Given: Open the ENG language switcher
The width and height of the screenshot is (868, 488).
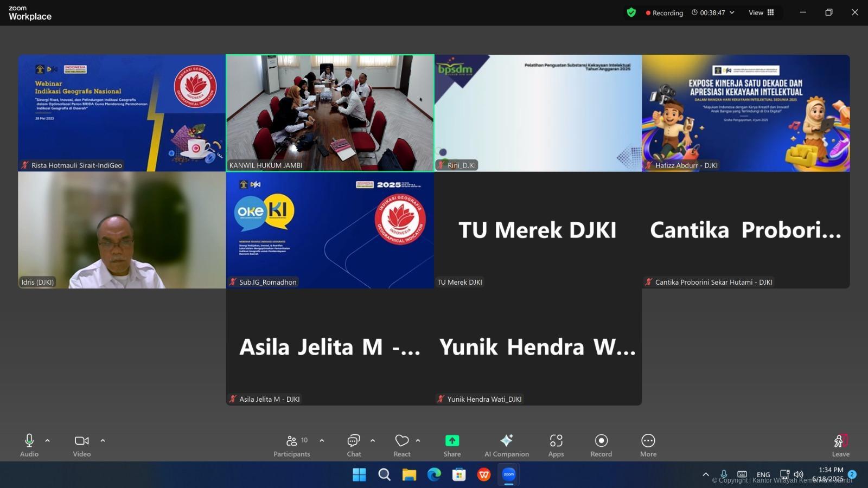Looking at the screenshot, I should pyautogui.click(x=763, y=474).
